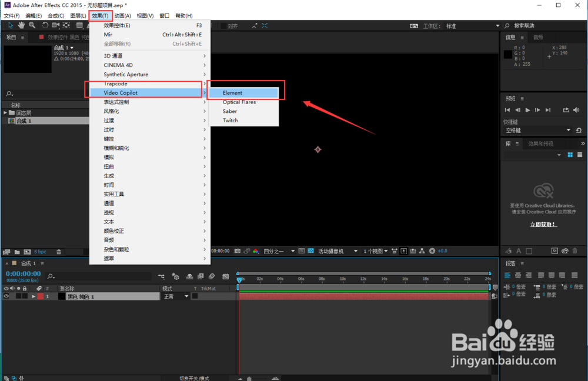This screenshot has width=588, height=381.
Task: Open the 文件(F) menu
Action: tap(12, 16)
